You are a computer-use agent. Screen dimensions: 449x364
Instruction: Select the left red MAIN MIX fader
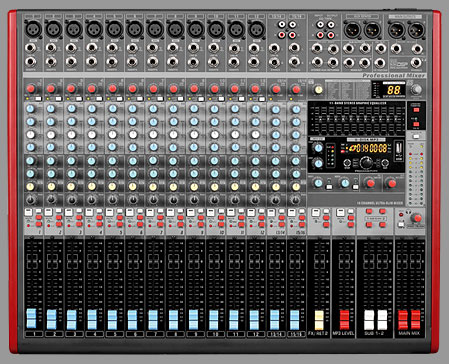pyautogui.click(x=403, y=320)
